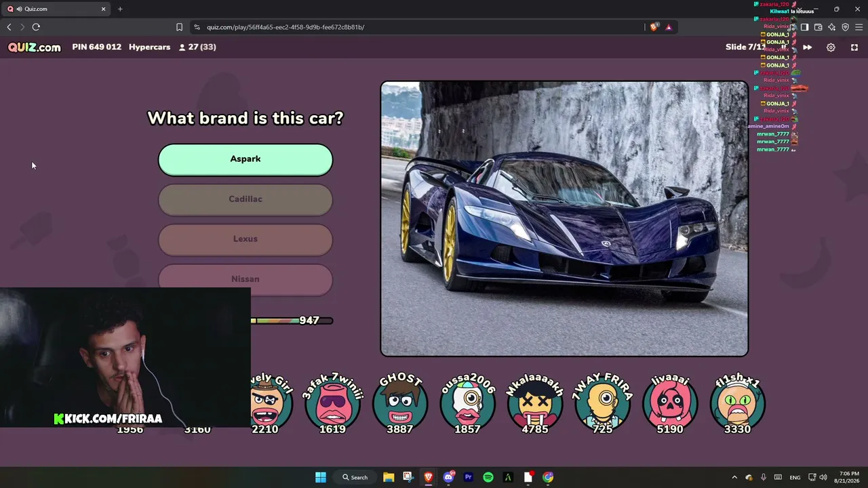This screenshot has width=868, height=488.
Task: Select the Nissan answer button
Action: point(245,279)
